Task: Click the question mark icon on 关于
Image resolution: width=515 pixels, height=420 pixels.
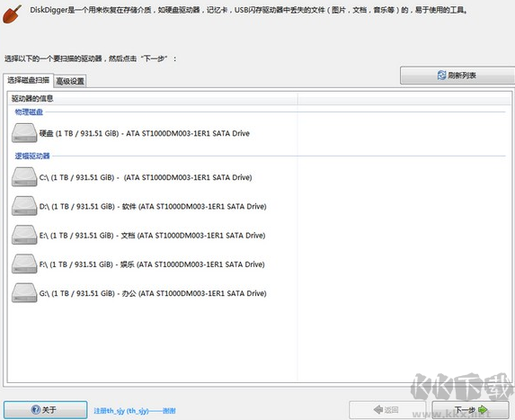Action: pyautogui.click(x=35, y=409)
